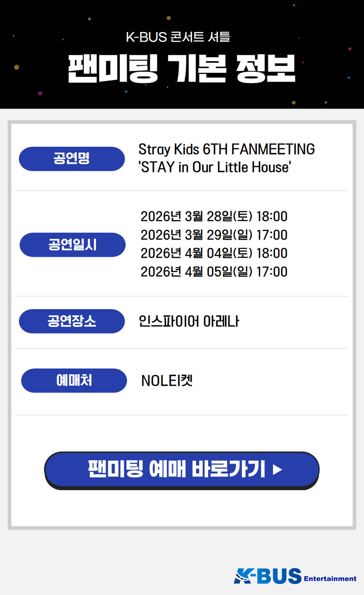The width and height of the screenshot is (364, 595).
Task: Select the 공연일시 label pill
Action: tap(72, 245)
